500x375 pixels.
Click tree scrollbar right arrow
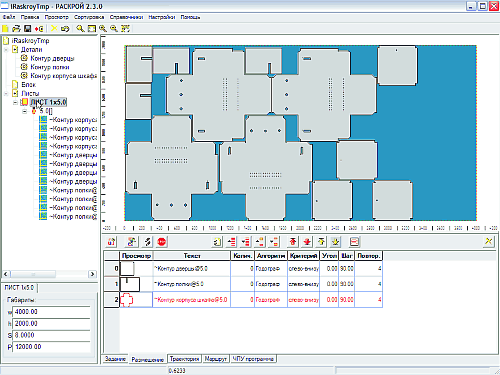point(92,274)
